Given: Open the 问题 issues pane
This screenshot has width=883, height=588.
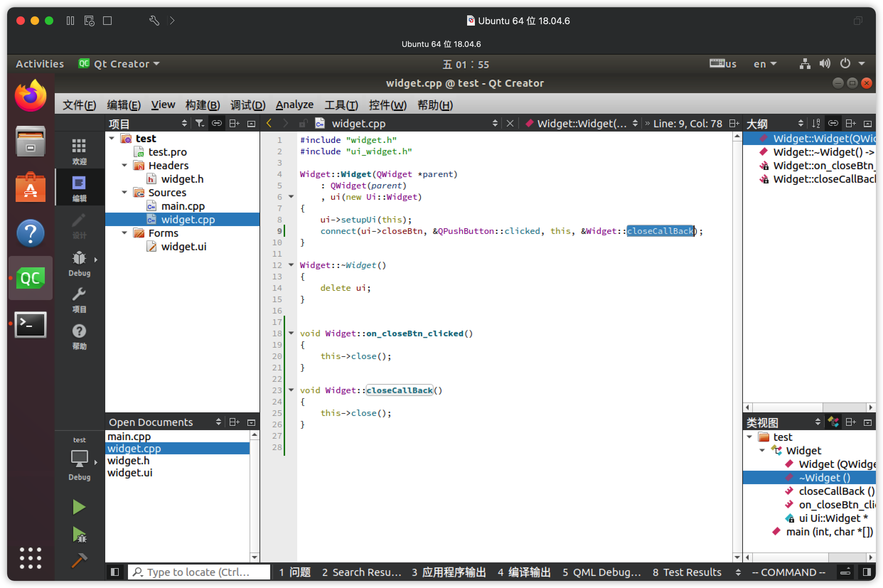Looking at the screenshot, I should (x=295, y=572).
